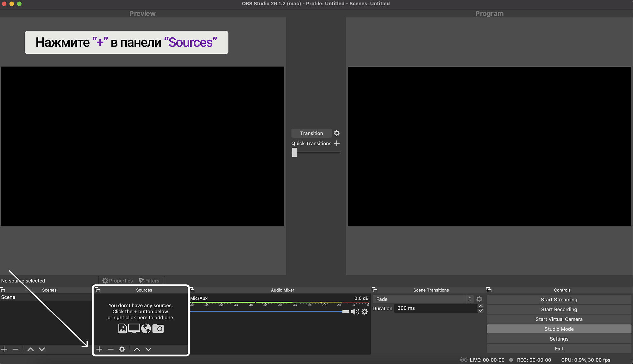This screenshot has height=364, width=633.
Task: Add a source with the Sources plus button
Action: click(99, 349)
